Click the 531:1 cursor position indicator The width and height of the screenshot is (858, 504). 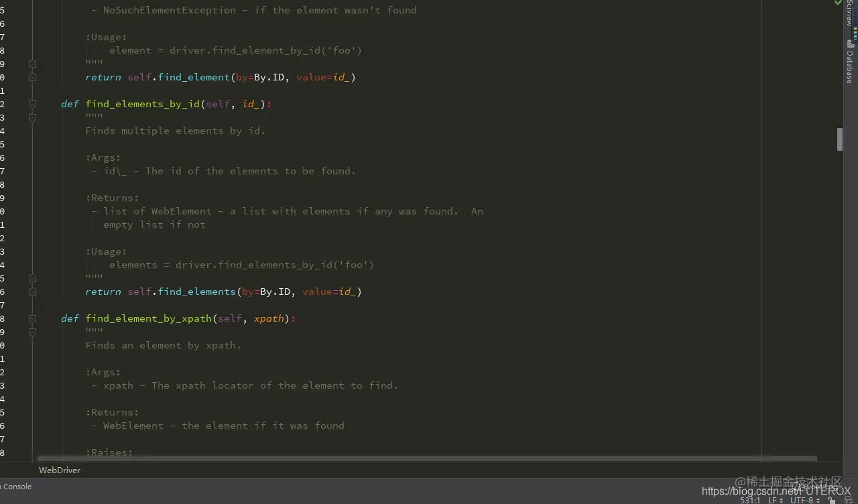tap(750, 500)
